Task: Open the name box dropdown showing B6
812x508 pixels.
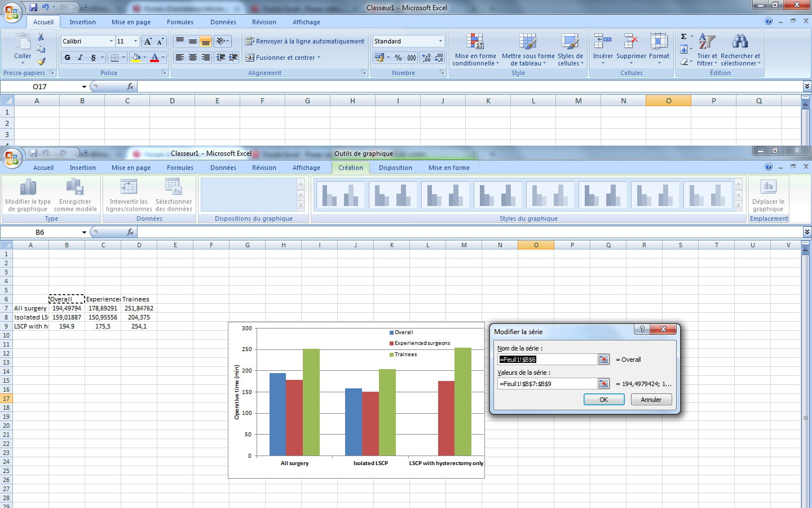Action: pos(84,233)
